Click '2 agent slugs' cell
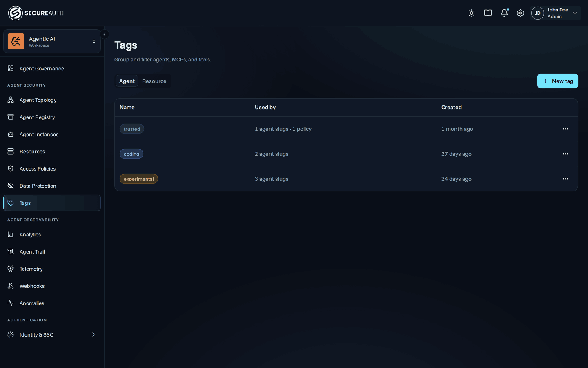The width and height of the screenshot is (588, 368). (x=272, y=154)
